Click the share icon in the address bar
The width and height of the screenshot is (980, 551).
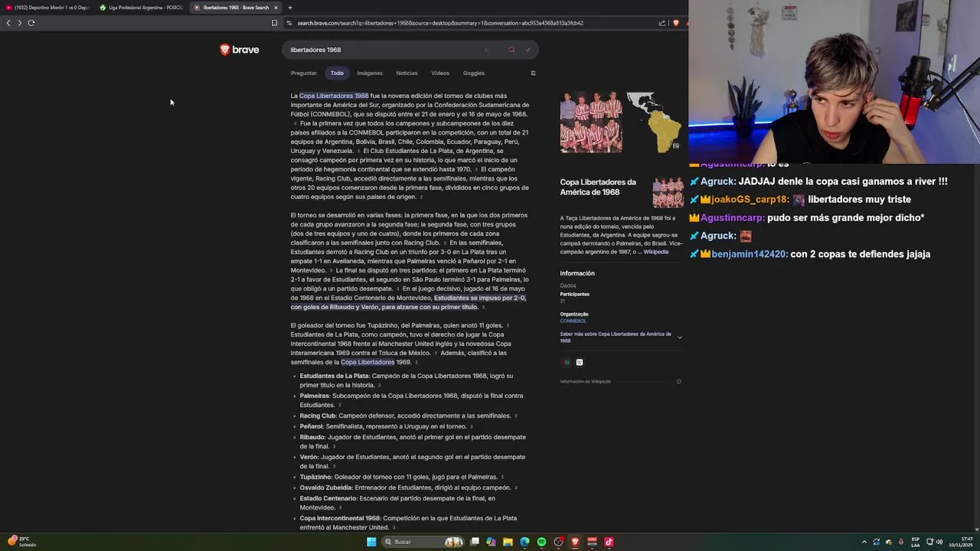tap(662, 23)
